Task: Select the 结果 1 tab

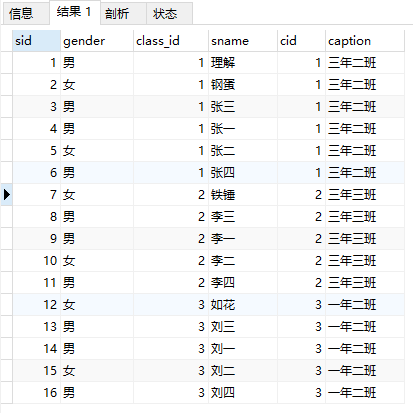Action: click(75, 12)
